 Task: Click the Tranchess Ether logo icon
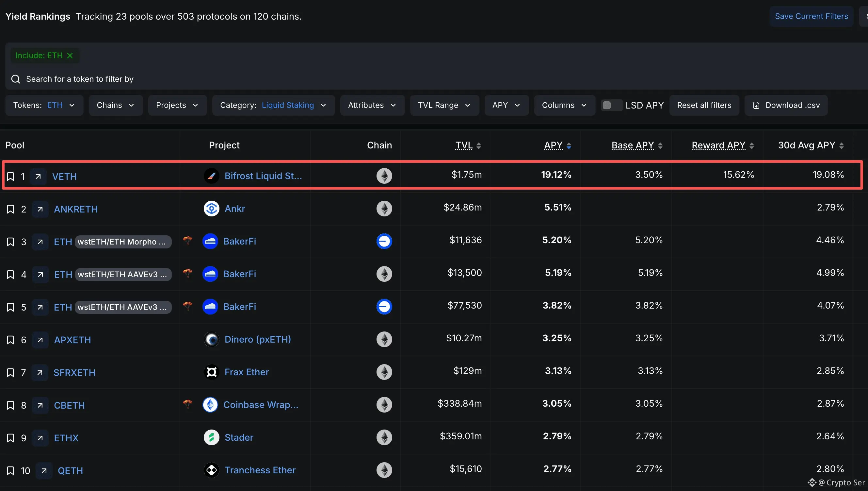(211, 470)
